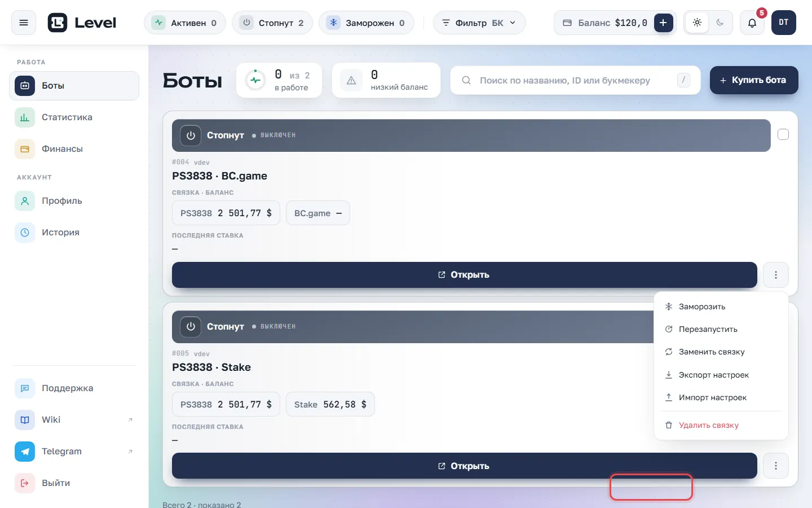Open Финансы section

coord(74,149)
